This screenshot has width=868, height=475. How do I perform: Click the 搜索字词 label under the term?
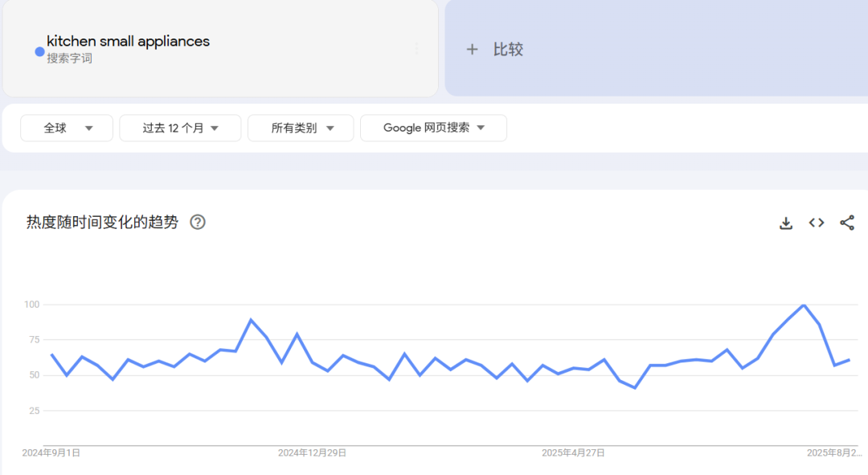69,59
